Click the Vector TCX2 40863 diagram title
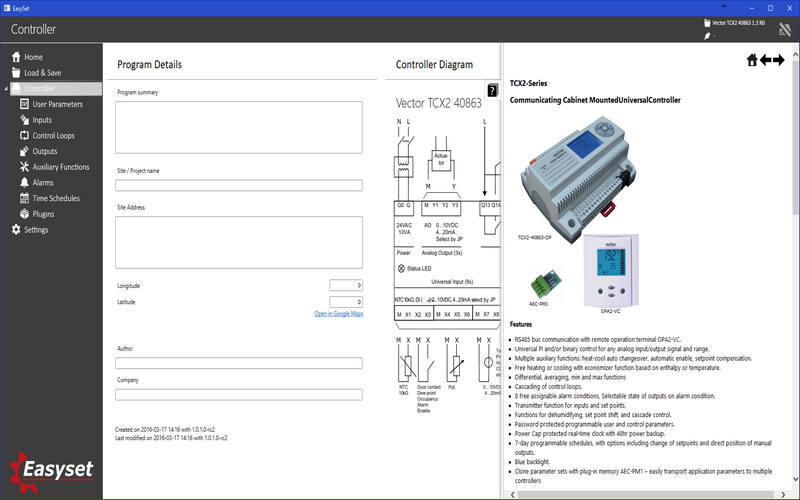The height and width of the screenshot is (500, 800). coord(439,103)
